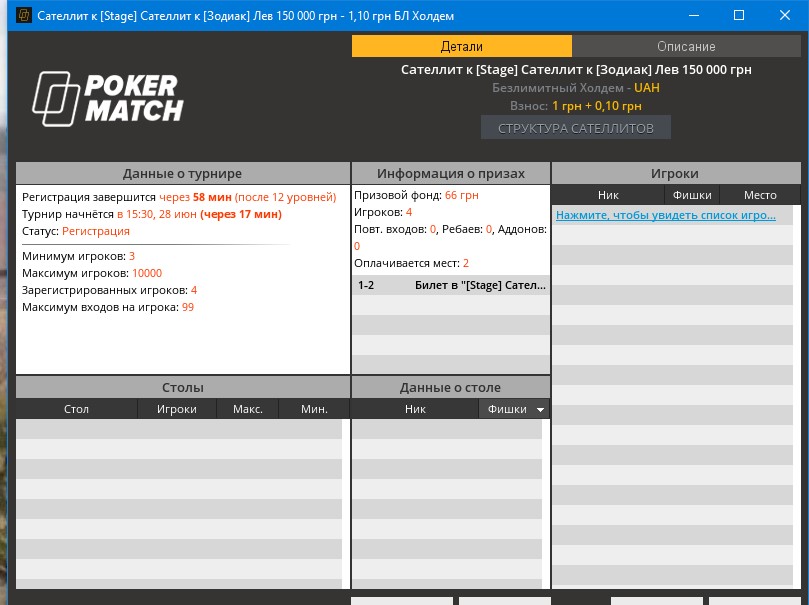Select the 1-2 prize ticket row
Screen dimensions: 809x605
451,285
